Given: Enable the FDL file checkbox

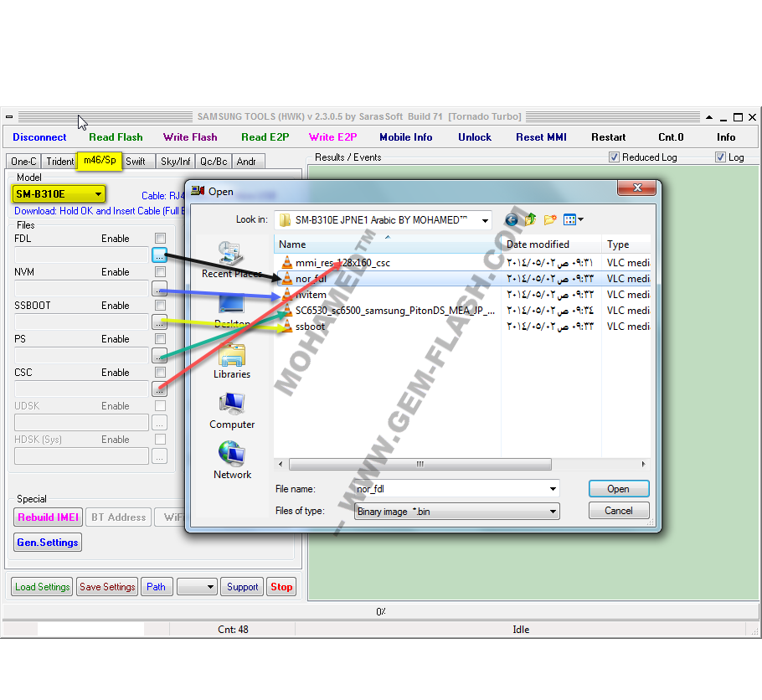Looking at the screenshot, I should pos(161,238).
